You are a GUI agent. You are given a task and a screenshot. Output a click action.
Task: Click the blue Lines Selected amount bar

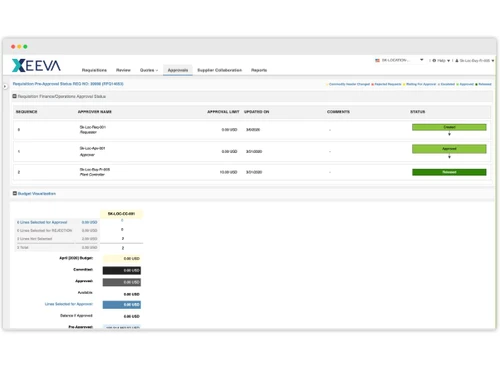(122, 305)
